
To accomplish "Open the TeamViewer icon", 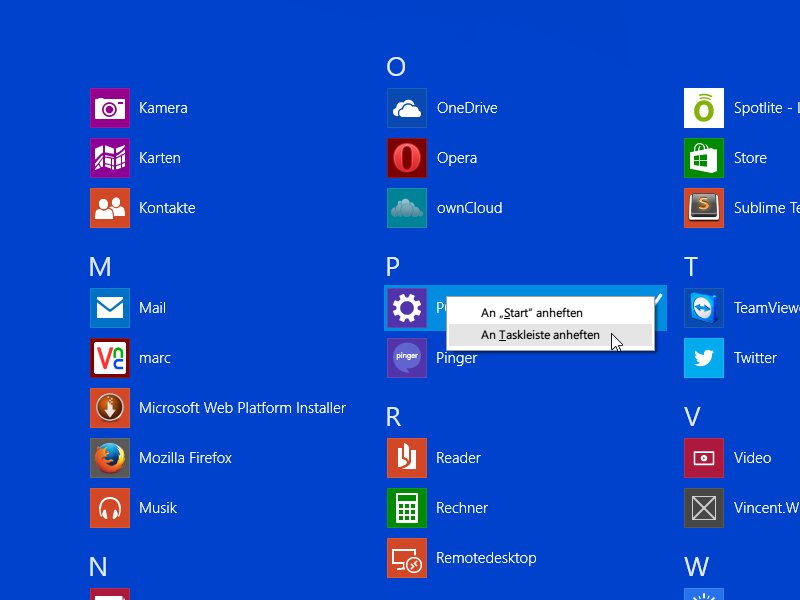I will pos(704,308).
